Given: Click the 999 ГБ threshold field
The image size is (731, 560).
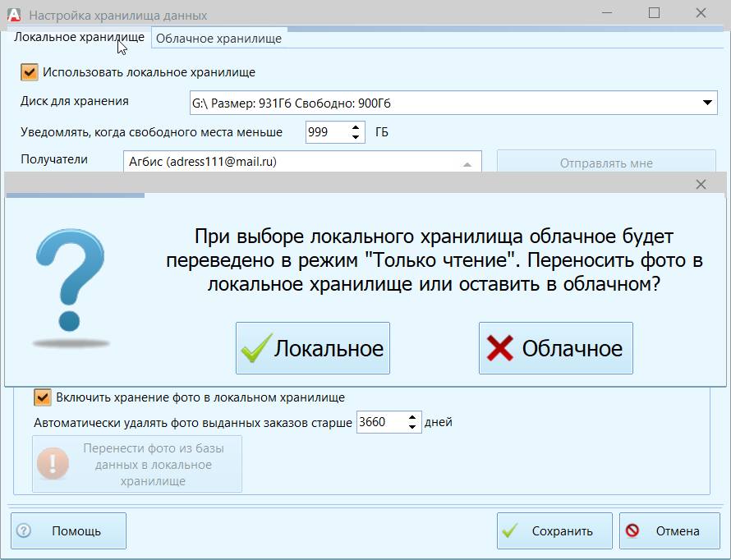Looking at the screenshot, I should (x=335, y=132).
